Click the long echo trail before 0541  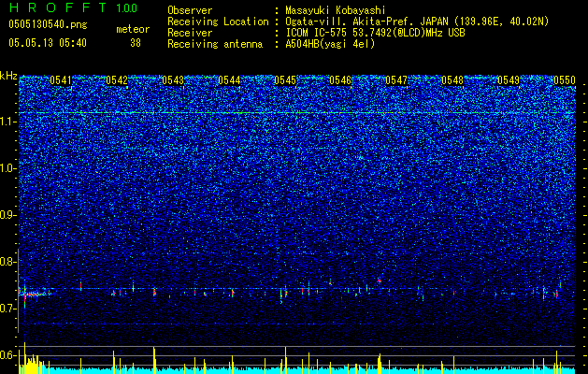(x=36, y=295)
